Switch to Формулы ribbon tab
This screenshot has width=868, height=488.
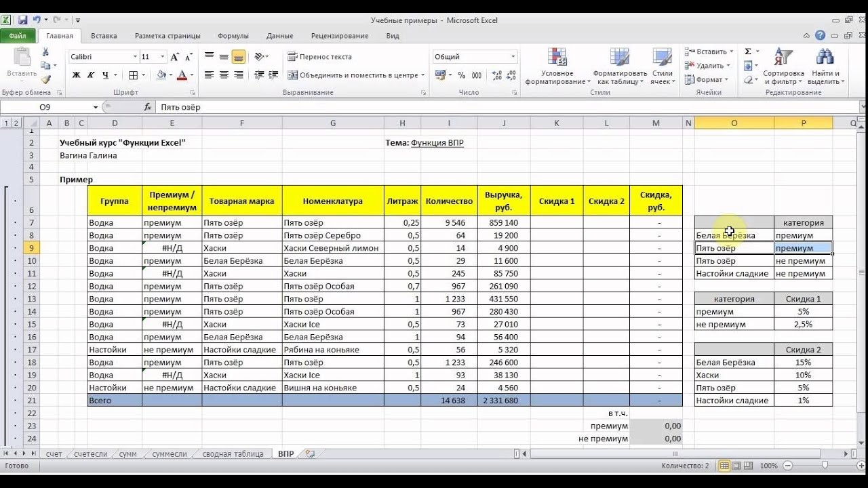[x=233, y=36]
